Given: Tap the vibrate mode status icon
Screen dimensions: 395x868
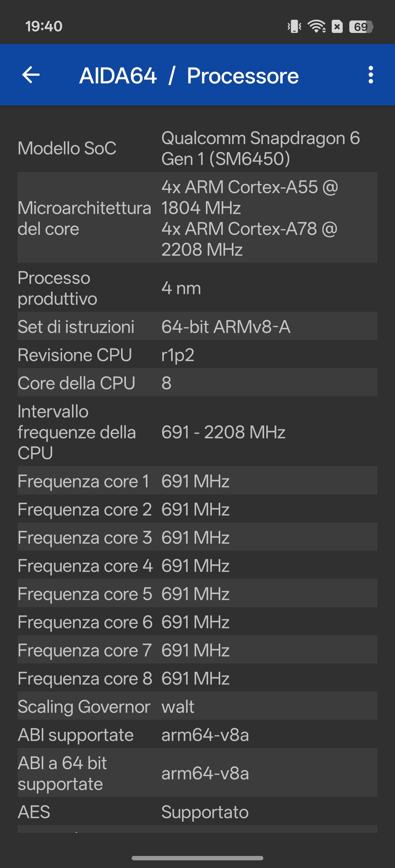Looking at the screenshot, I should pyautogui.click(x=294, y=26).
